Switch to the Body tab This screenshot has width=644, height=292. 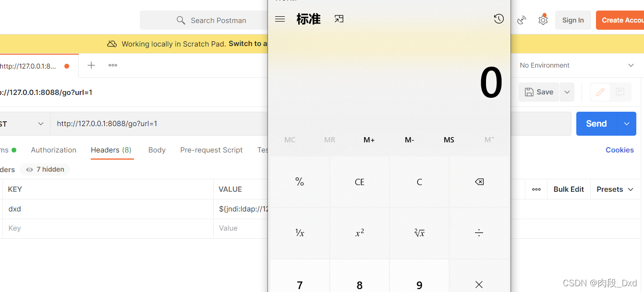157,150
